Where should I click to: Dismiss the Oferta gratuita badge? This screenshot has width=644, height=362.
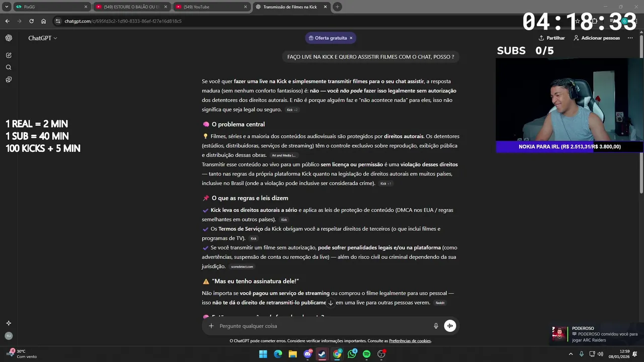[351, 38]
